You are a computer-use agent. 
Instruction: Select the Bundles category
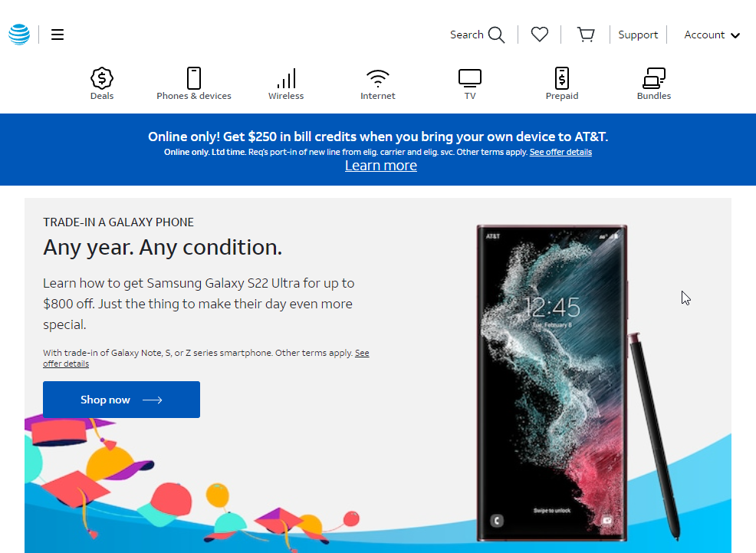click(654, 84)
